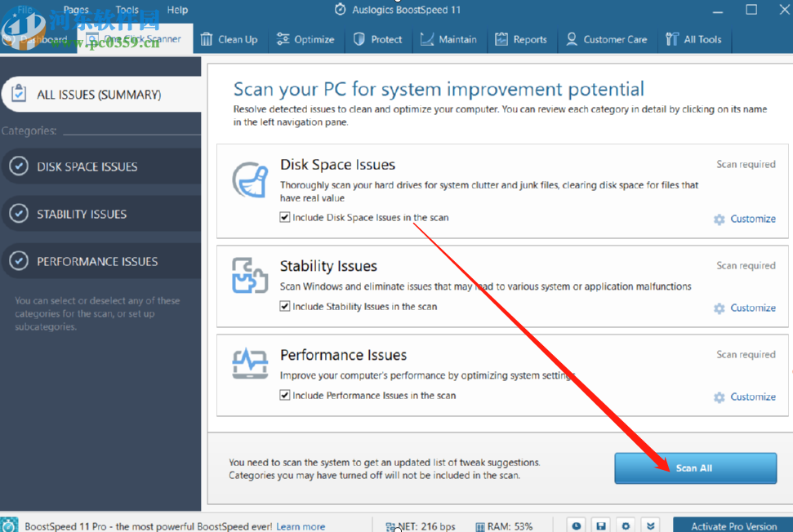
Task: Open the Customer Care tab
Action: pos(606,39)
